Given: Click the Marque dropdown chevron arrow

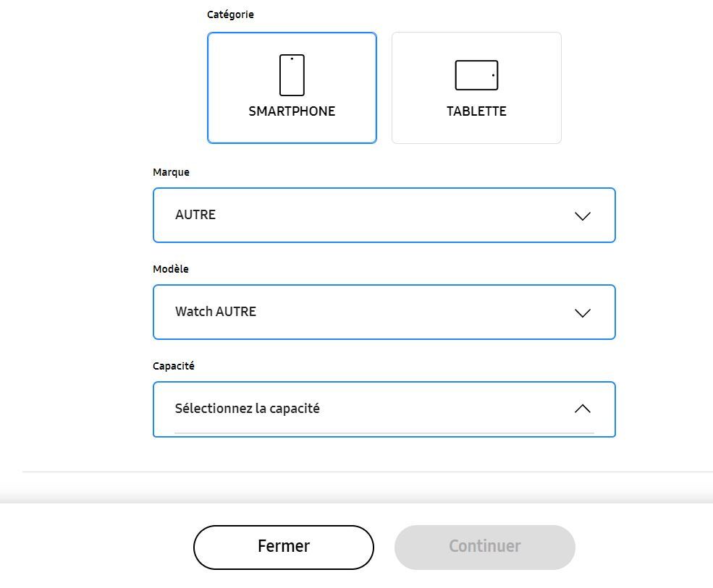Looking at the screenshot, I should click(x=582, y=216).
